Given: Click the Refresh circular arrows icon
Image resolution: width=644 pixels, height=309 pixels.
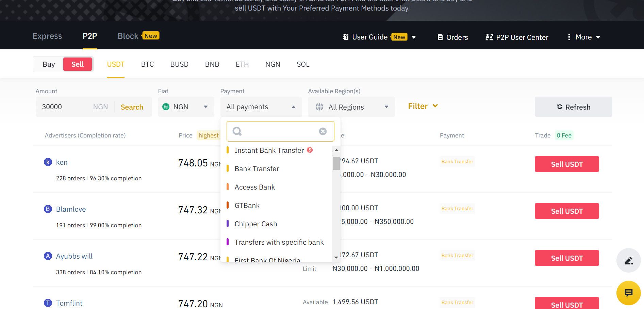Looking at the screenshot, I should [x=560, y=107].
